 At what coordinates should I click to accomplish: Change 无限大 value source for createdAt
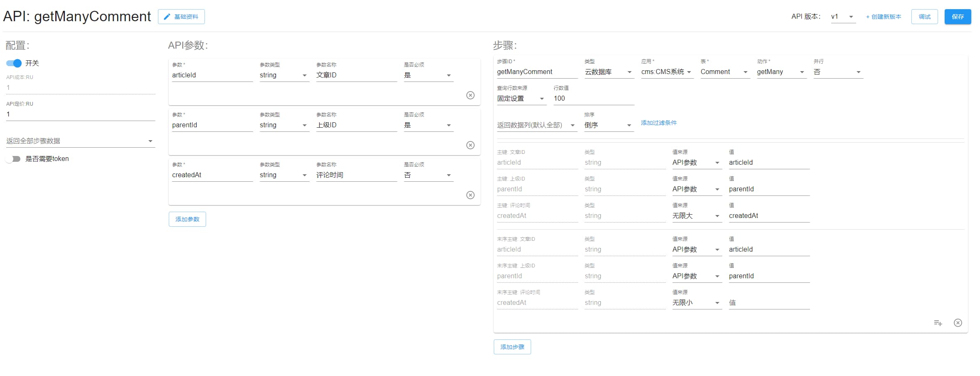pyautogui.click(x=697, y=216)
